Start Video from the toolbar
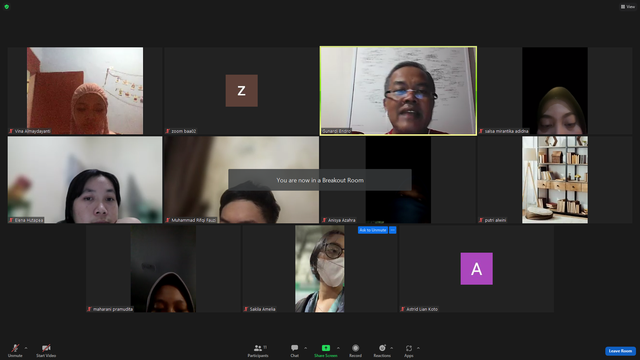The height and width of the screenshot is (360, 640). pyautogui.click(x=46, y=350)
